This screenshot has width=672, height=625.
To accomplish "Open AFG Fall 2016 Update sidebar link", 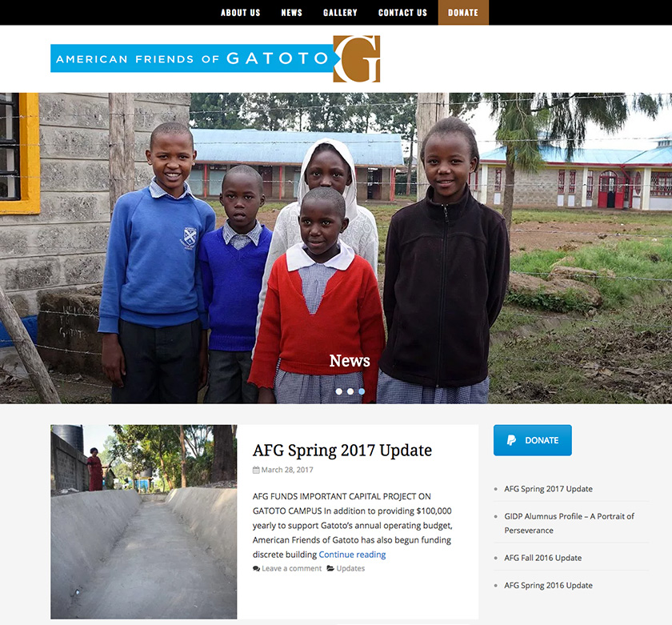I will click(x=542, y=558).
